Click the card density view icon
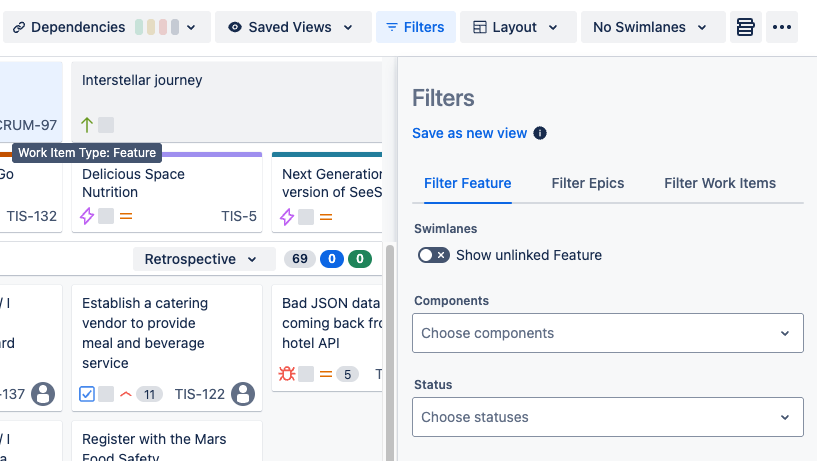The image size is (817, 461). (x=744, y=27)
